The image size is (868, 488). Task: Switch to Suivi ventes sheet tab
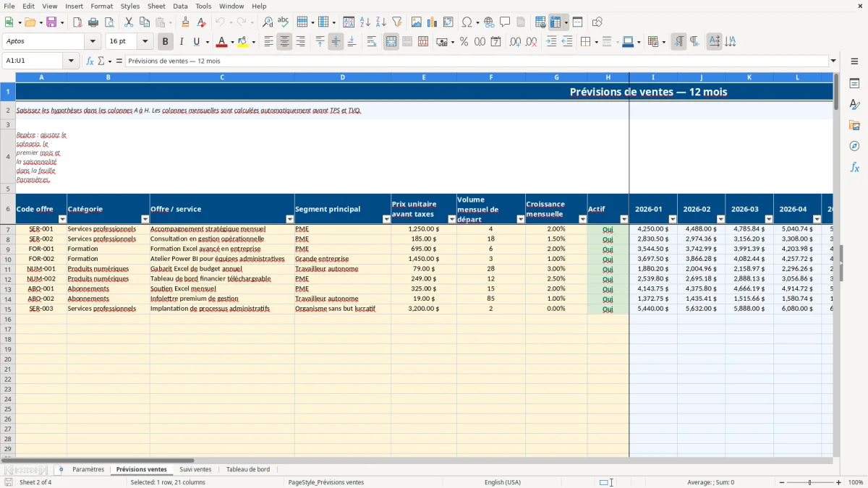(195, 469)
